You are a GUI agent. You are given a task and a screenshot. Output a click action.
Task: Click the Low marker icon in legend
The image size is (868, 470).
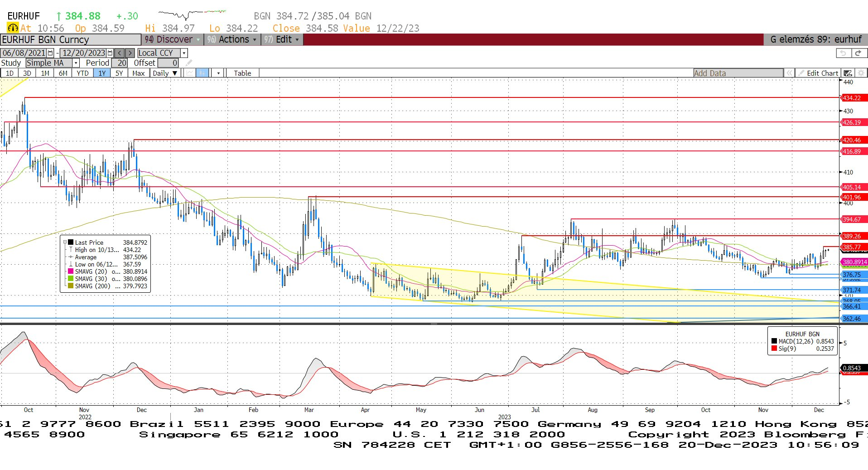(71, 264)
